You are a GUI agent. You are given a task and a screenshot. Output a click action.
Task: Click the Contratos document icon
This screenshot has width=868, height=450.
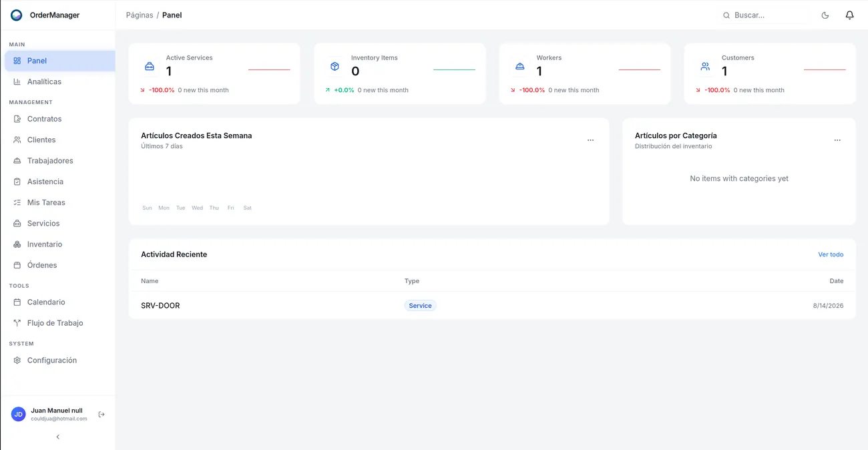click(17, 119)
